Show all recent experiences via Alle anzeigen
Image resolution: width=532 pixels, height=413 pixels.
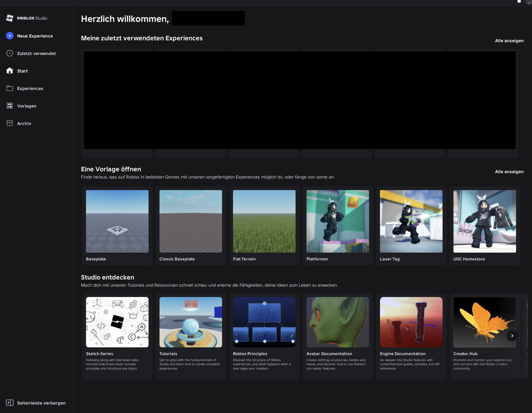coord(509,40)
